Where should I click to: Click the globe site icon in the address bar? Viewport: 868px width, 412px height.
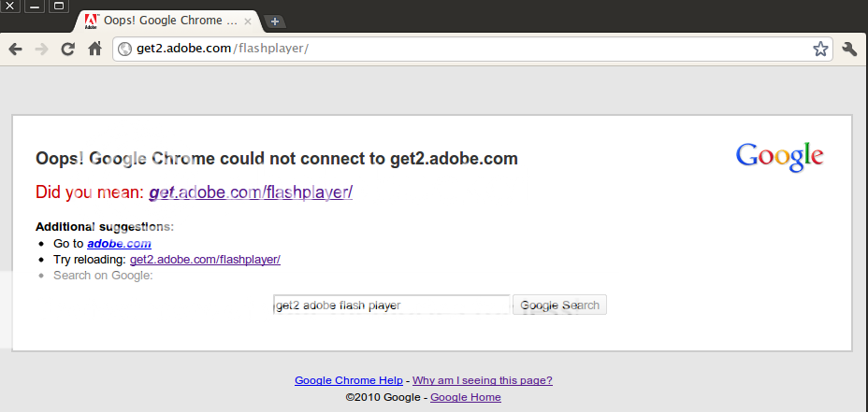125,50
